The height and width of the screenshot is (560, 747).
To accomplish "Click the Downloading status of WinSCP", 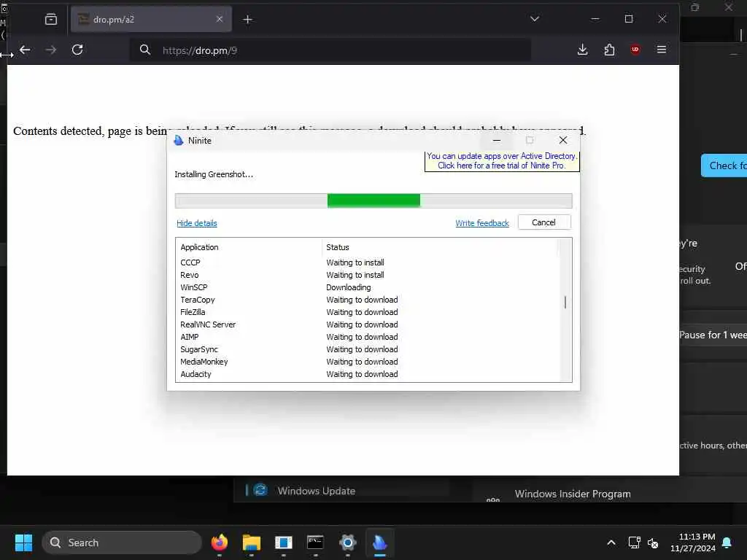I will [x=348, y=287].
